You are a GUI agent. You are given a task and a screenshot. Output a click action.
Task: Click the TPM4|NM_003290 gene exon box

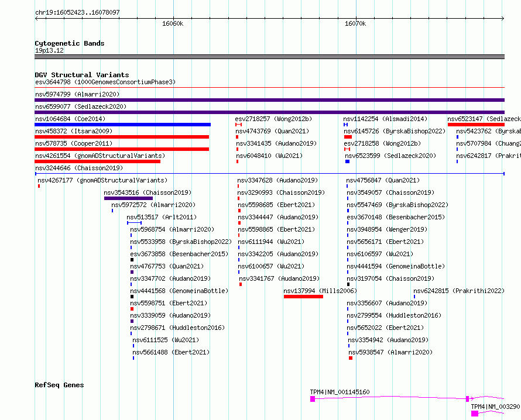coord(475,414)
